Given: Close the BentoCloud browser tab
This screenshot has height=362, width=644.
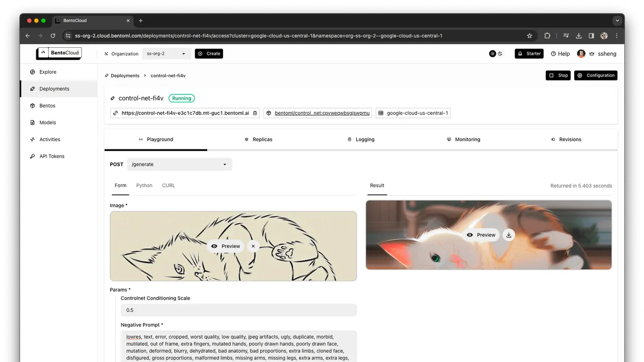Looking at the screenshot, I should pyautogui.click(x=128, y=21).
